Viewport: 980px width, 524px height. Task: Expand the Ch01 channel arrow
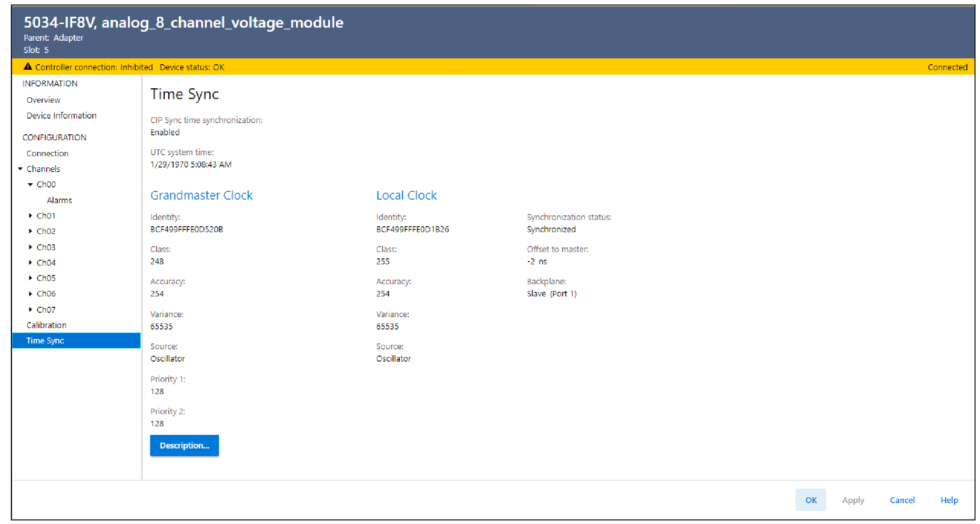(x=30, y=215)
